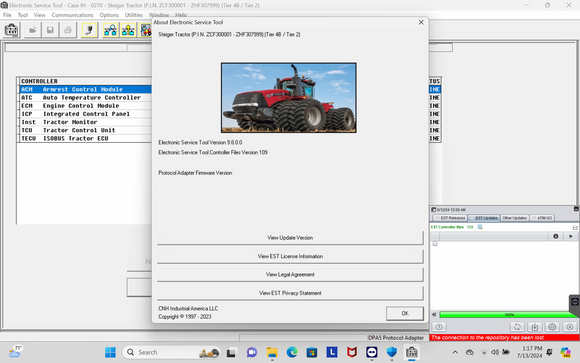580x363 pixels.
Task: Open the taskbar clock and date
Action: (530, 352)
